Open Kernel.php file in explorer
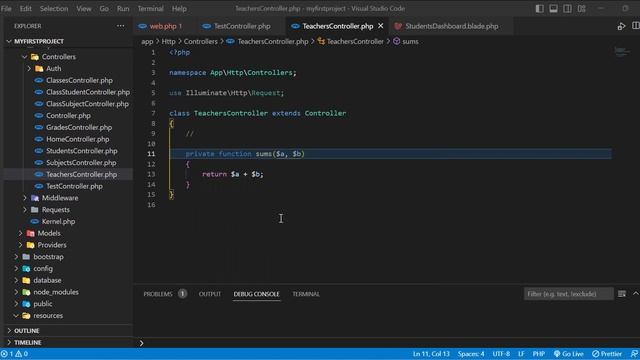 click(x=58, y=222)
